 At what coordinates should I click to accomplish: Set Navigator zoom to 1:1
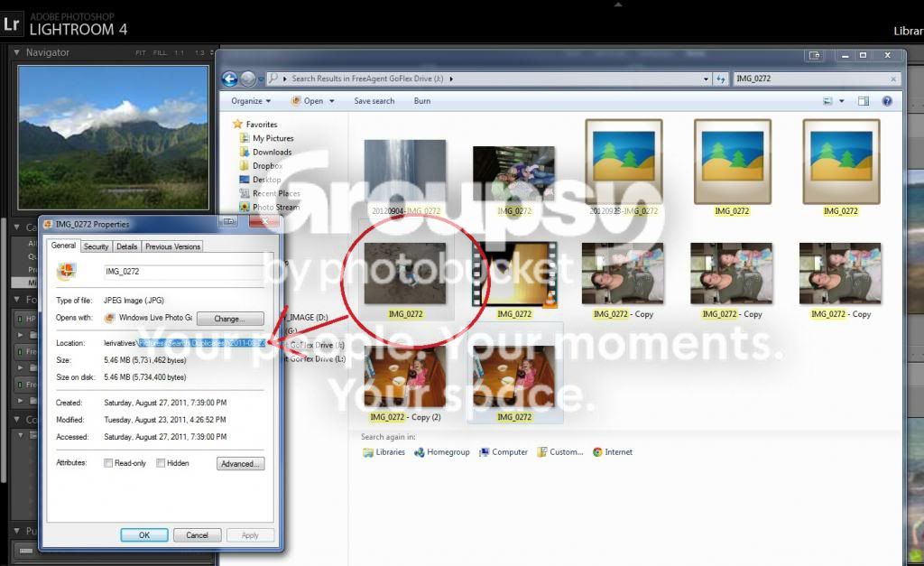click(x=180, y=53)
